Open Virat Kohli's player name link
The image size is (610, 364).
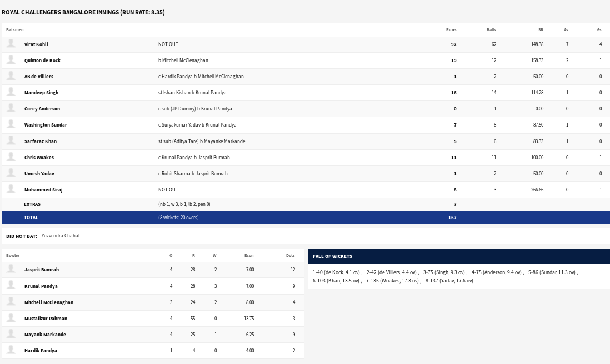36,44
